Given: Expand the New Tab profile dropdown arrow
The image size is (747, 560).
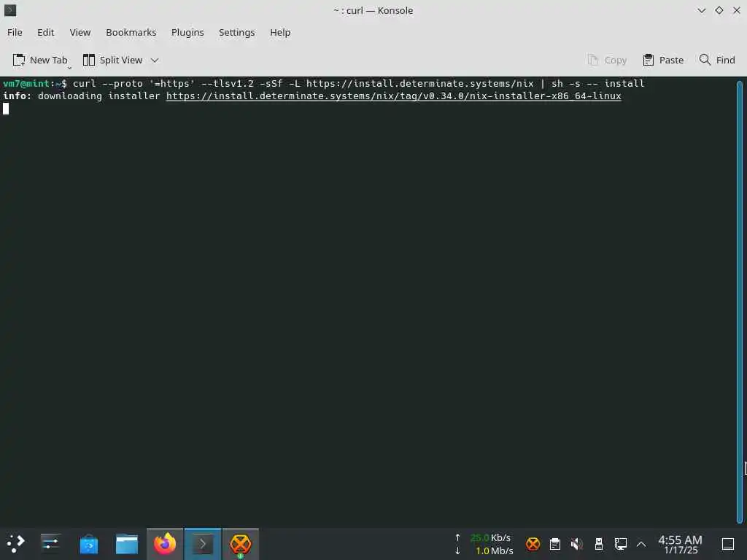Looking at the screenshot, I should (x=69, y=68).
